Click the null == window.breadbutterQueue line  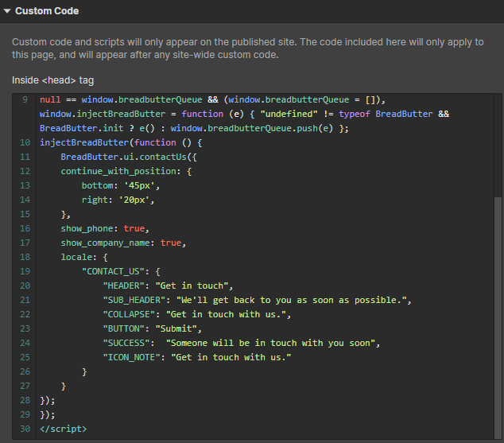click(x=212, y=99)
